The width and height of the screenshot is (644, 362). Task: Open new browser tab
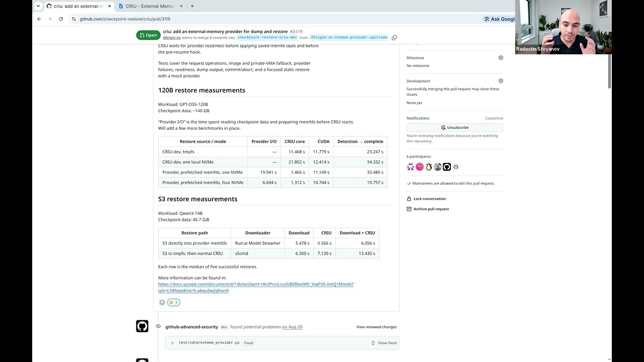click(192, 6)
